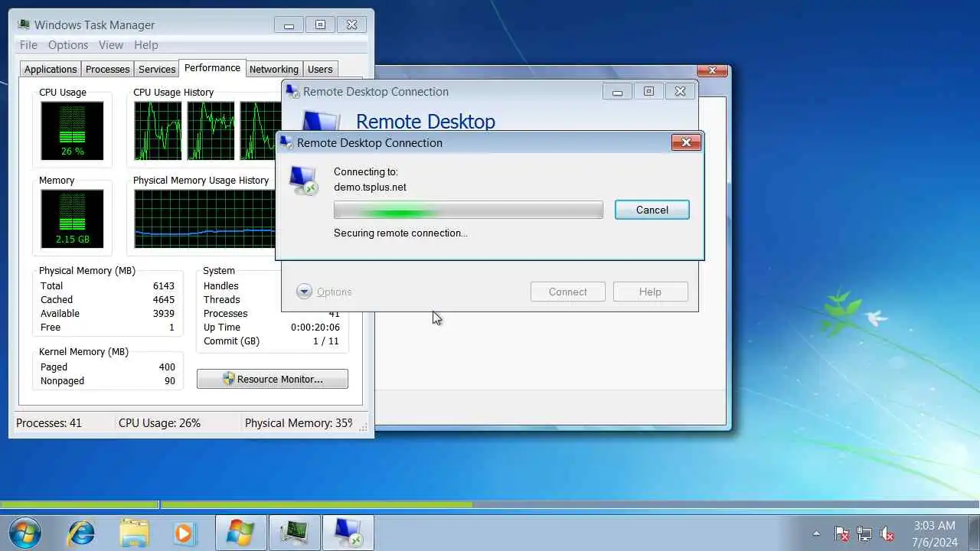
Task: Close the connecting progress dialog
Action: (x=686, y=142)
